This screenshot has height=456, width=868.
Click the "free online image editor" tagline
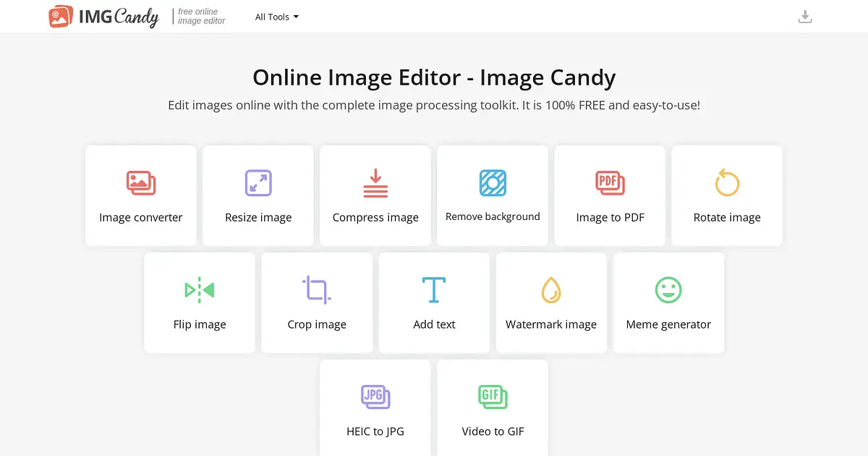point(201,17)
